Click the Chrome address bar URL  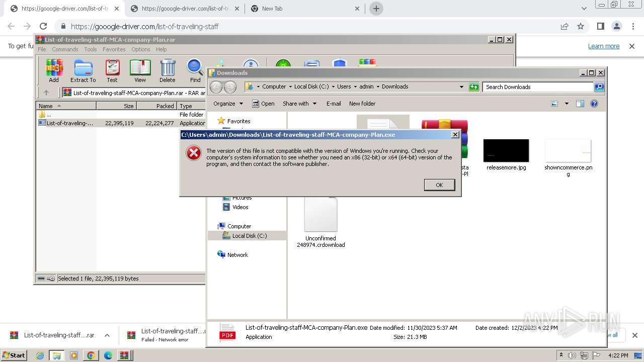tap(145, 27)
